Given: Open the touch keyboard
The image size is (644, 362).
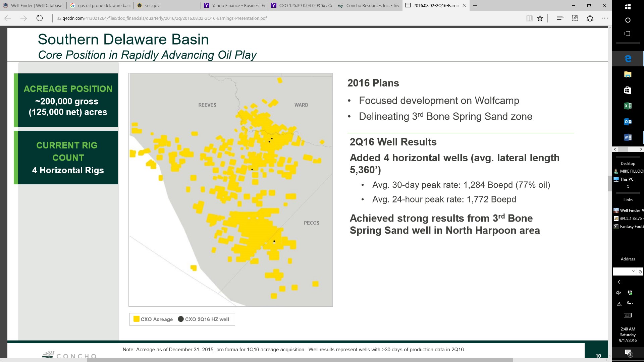Looking at the screenshot, I should tap(628, 315).
